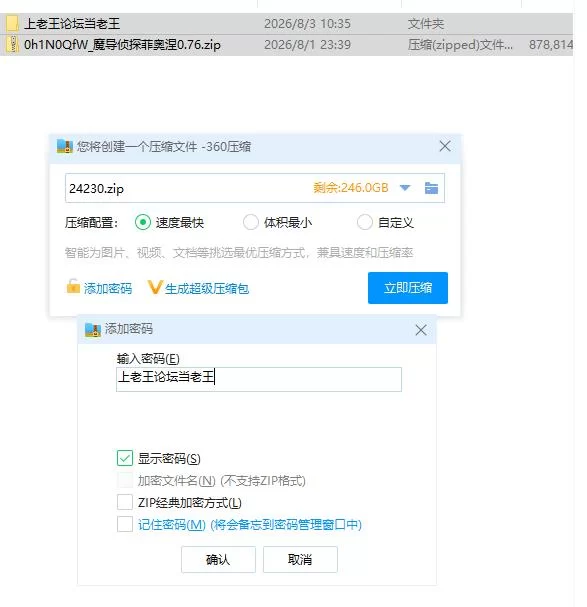Cancel with the 取消 button
The height and width of the screenshot is (607, 587).
point(300,559)
